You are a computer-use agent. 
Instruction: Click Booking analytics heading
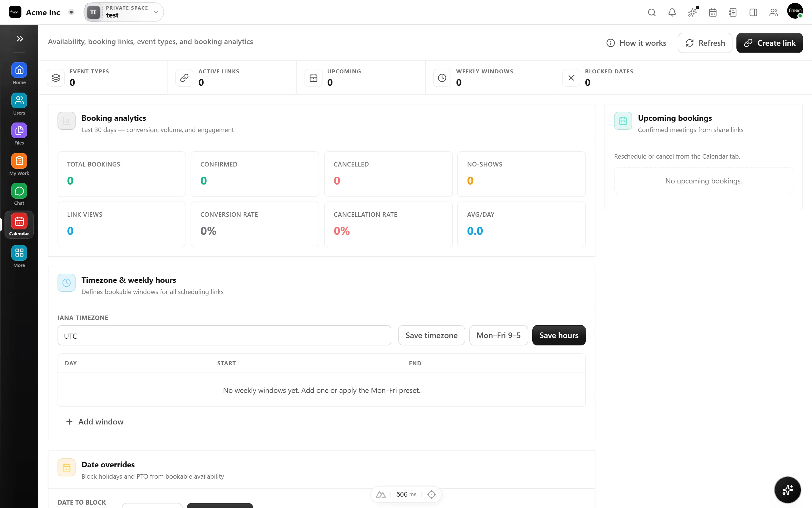point(114,118)
